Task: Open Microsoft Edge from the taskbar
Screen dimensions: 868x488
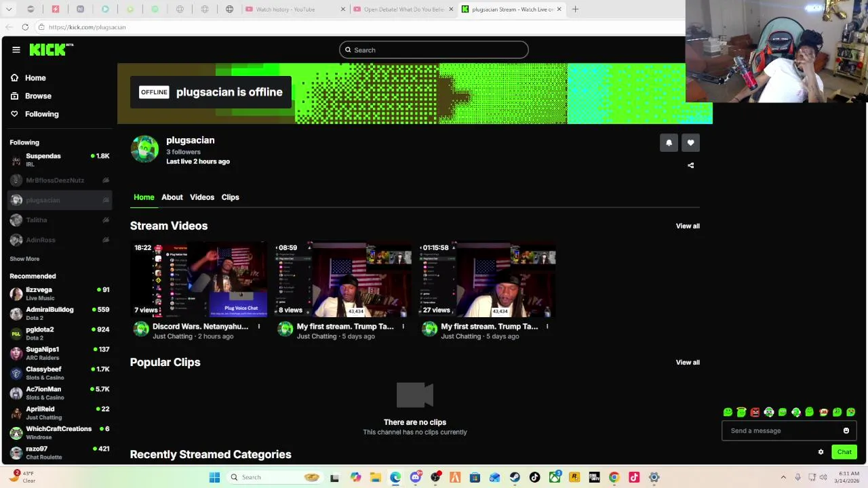Action: tap(395, 477)
